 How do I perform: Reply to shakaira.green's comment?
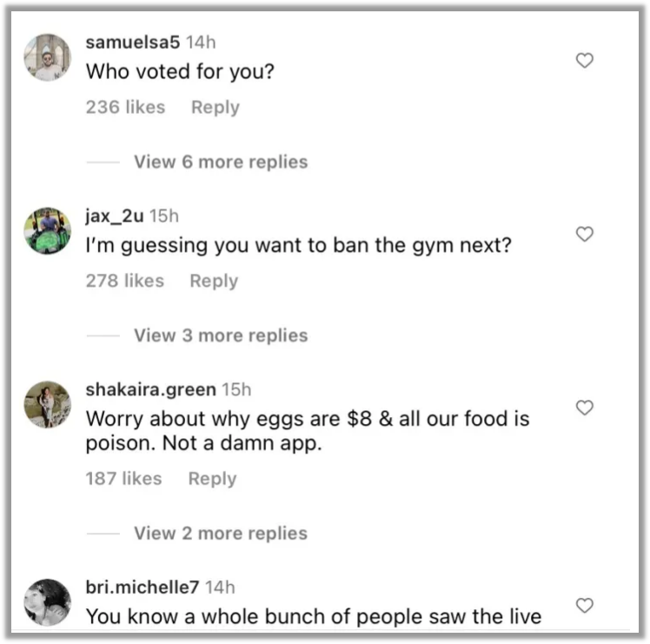(212, 478)
